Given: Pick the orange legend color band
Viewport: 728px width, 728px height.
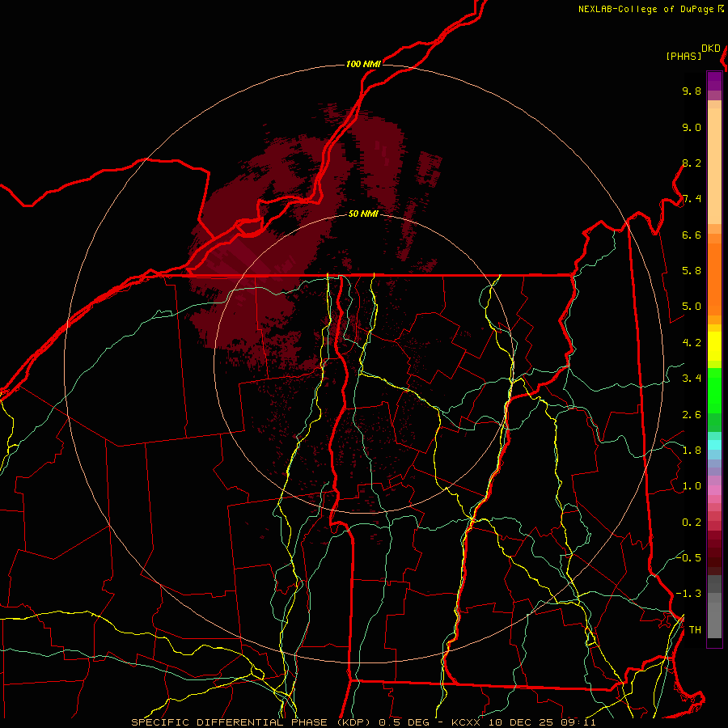Looking at the screenshot, I should click(x=714, y=279).
